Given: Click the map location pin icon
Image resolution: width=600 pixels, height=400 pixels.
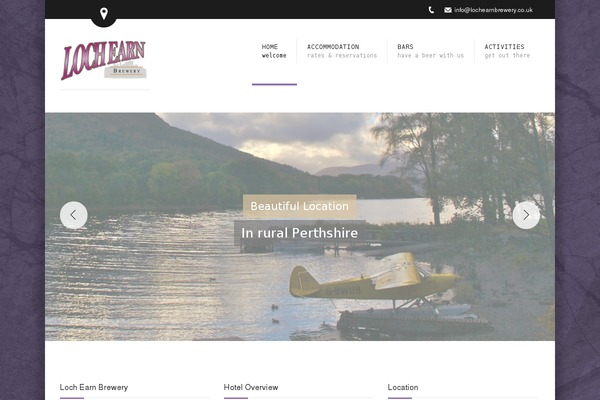Looking at the screenshot, I should (x=104, y=14).
